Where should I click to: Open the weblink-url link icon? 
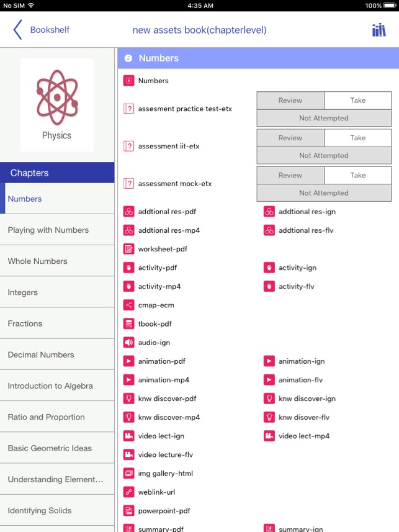point(128,492)
